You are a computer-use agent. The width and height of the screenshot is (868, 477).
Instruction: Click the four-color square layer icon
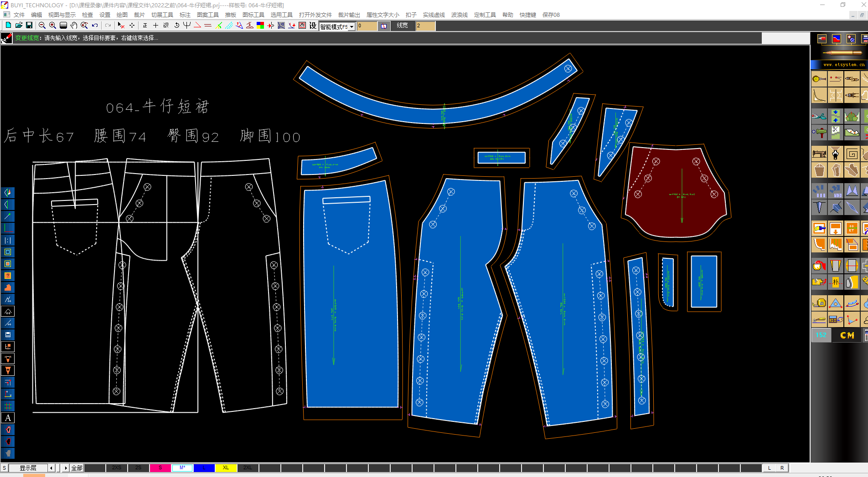click(x=260, y=26)
